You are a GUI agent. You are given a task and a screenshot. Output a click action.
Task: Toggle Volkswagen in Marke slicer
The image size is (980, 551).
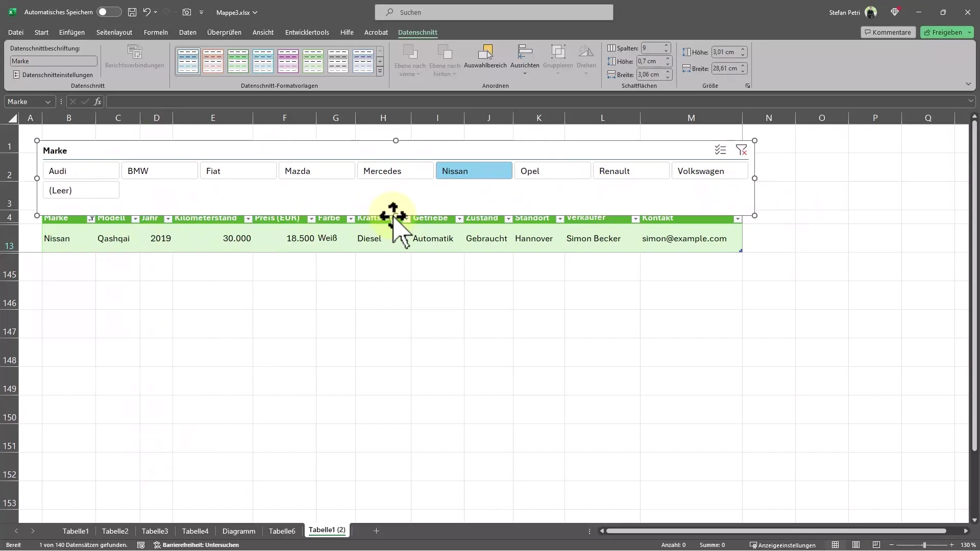pos(710,171)
